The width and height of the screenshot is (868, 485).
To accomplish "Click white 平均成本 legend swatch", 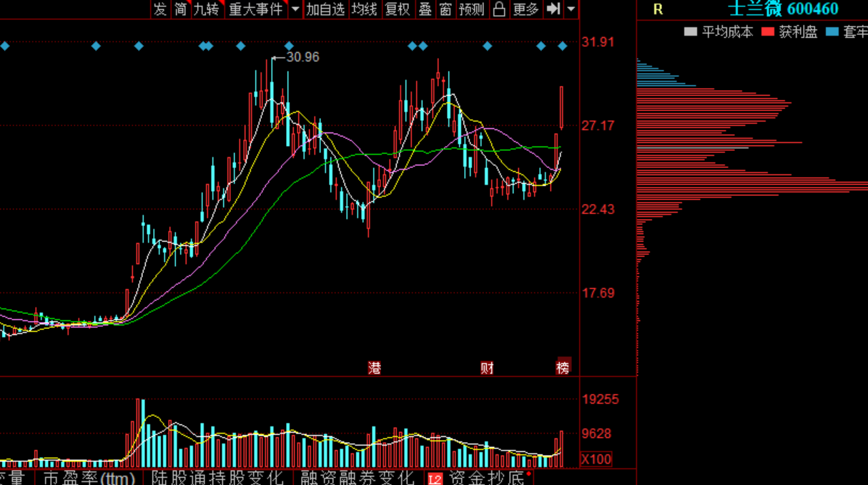I will [x=690, y=31].
